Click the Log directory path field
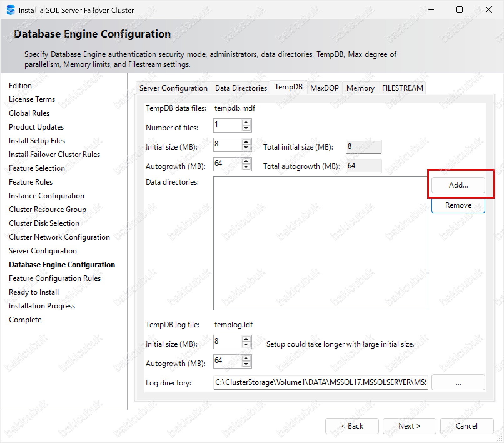 point(320,383)
